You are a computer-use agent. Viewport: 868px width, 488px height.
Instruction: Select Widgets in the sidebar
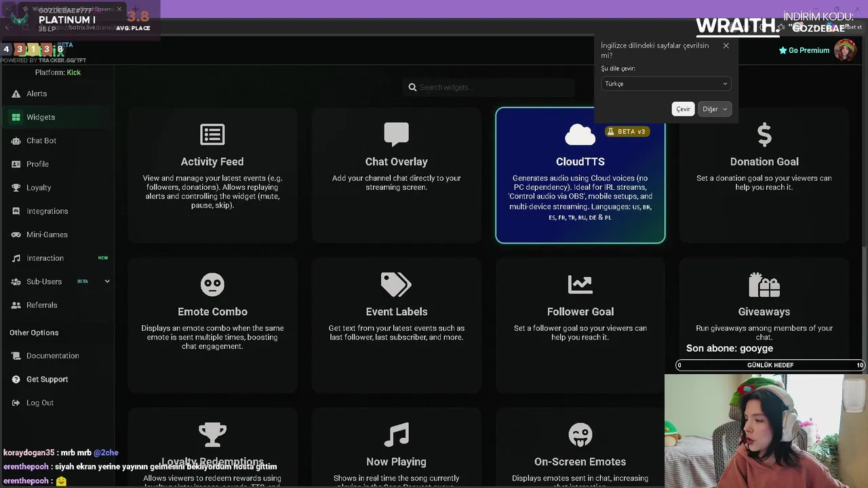(x=58, y=117)
